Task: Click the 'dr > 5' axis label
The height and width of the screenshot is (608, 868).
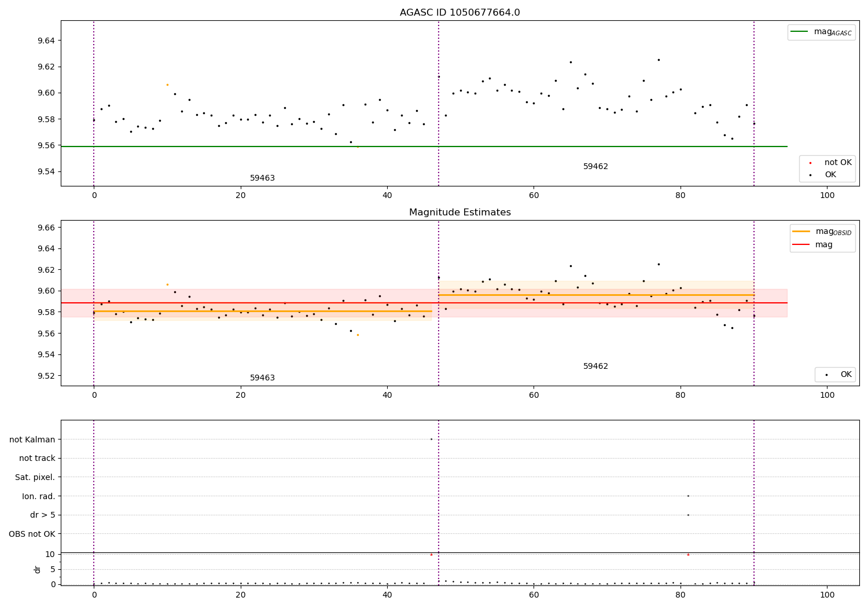Action: pyautogui.click(x=43, y=515)
